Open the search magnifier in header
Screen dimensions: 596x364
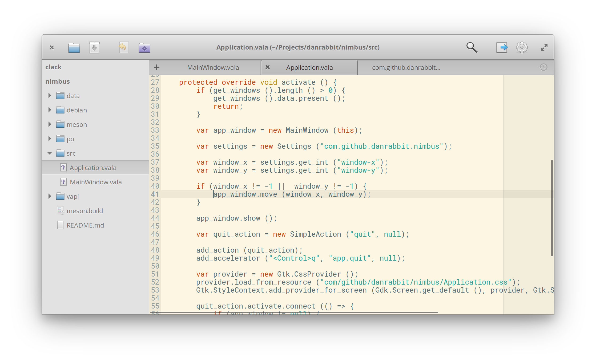472,47
